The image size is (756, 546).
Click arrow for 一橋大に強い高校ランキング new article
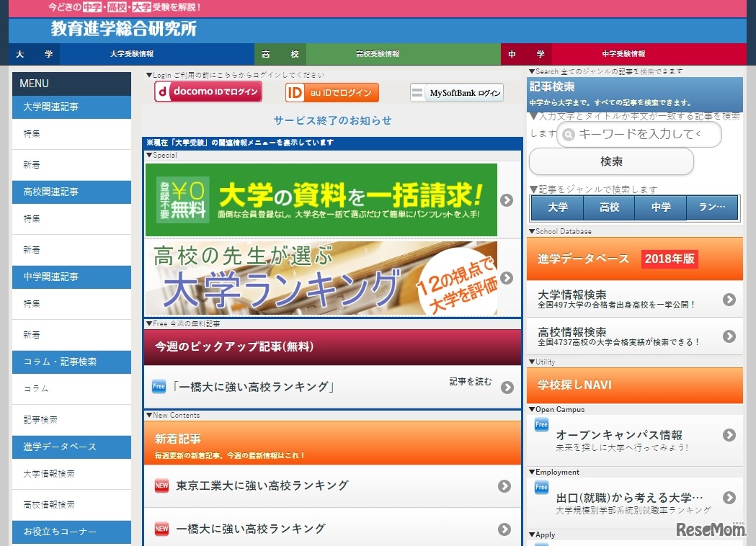pos(504,529)
